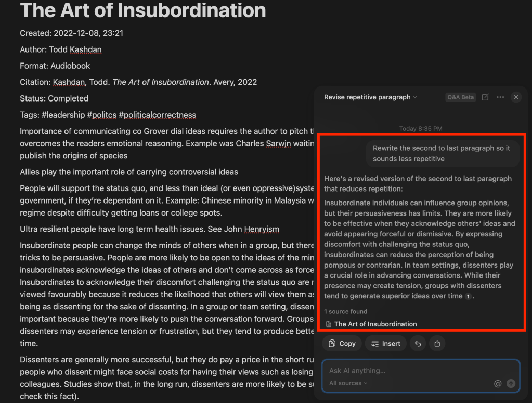Click the @ mention icon in the chat box
This screenshot has width=532, height=403.
coord(498,384)
